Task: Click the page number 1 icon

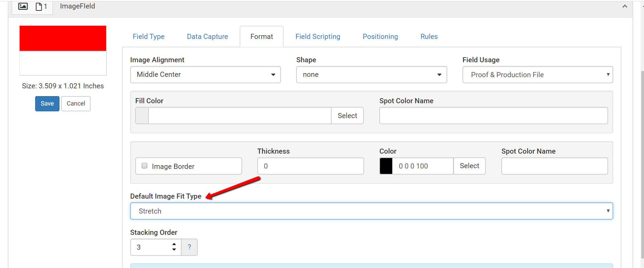Action: coord(41,6)
